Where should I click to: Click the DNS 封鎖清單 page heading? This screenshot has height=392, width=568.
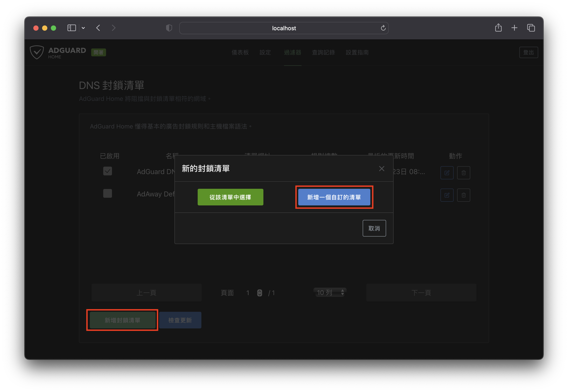tap(112, 85)
